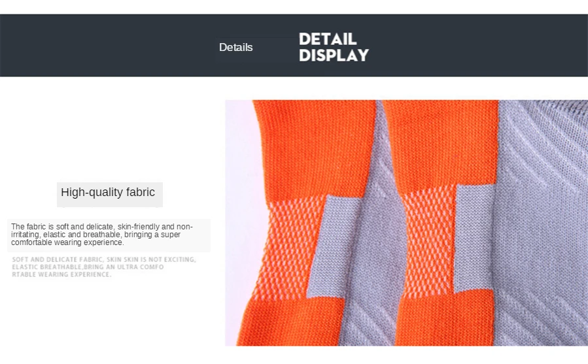Image resolution: width=588 pixels, height=364 pixels.
Task: Click the caption line "ELASTIC BREATHABLE, BRING AN ULTRA COMFO"
Action: click(x=88, y=267)
